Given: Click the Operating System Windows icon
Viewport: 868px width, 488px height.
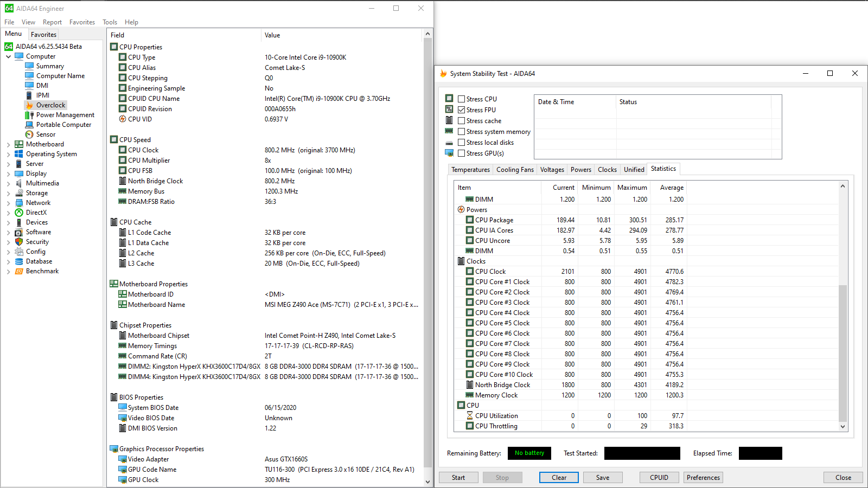Looking at the screenshot, I should [x=19, y=154].
